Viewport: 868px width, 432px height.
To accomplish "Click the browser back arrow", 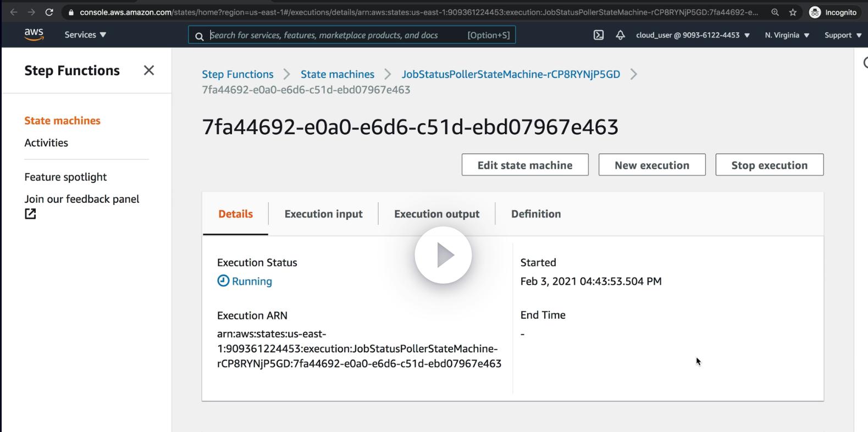I will coord(14,12).
